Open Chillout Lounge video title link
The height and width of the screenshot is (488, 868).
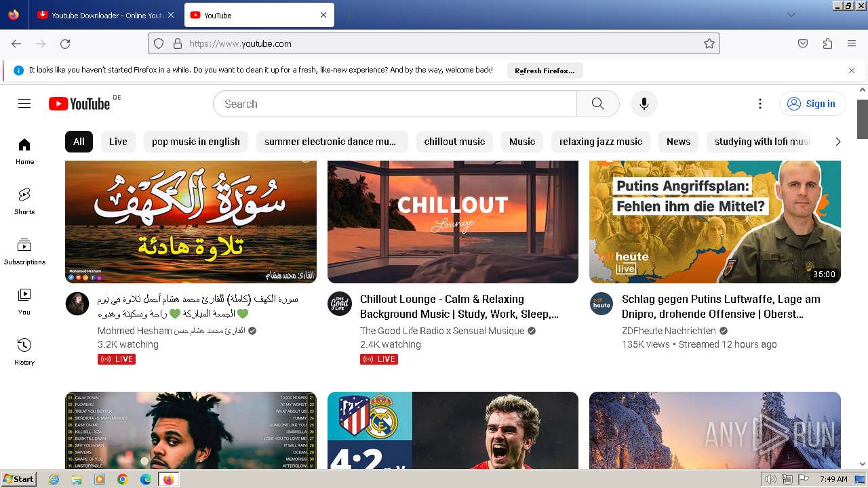tap(460, 306)
